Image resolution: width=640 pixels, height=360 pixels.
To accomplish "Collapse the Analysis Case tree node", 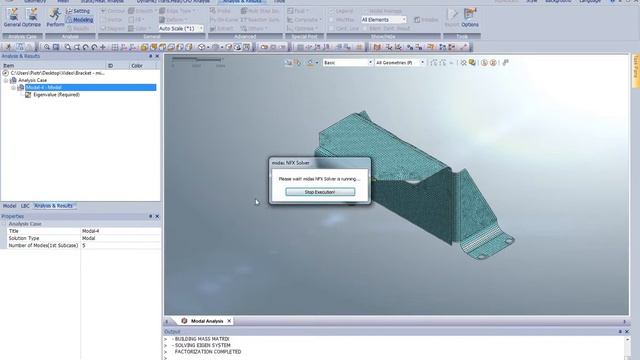I will (6, 80).
